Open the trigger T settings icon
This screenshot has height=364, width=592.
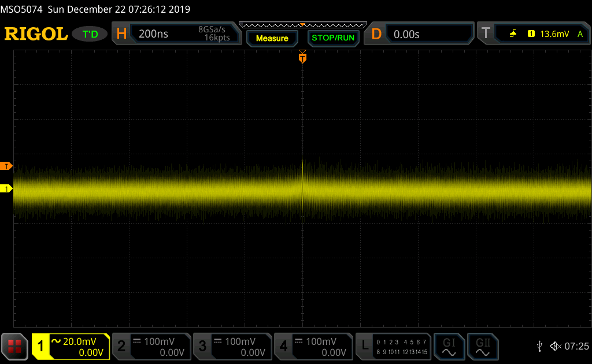pyautogui.click(x=486, y=33)
